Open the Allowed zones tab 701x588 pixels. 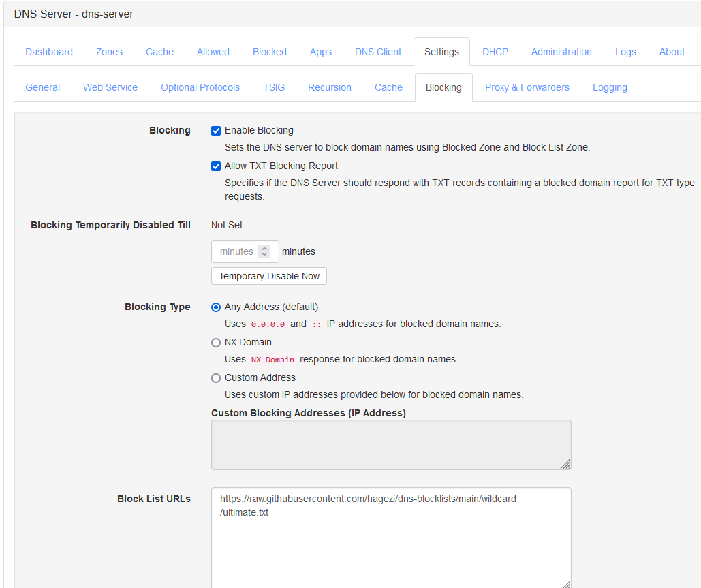[x=213, y=52]
